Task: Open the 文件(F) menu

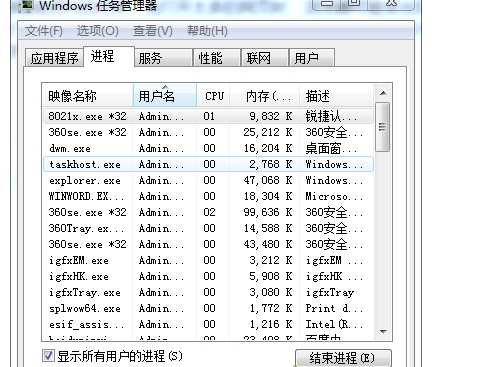Action: pyautogui.click(x=44, y=31)
